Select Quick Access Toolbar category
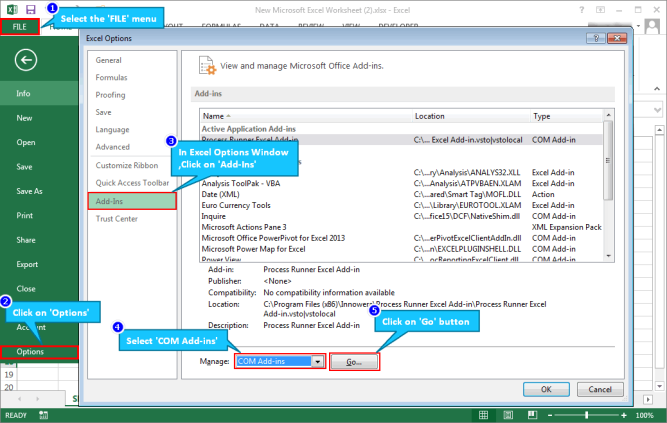Viewport: 667px width, 423px height. [132, 183]
